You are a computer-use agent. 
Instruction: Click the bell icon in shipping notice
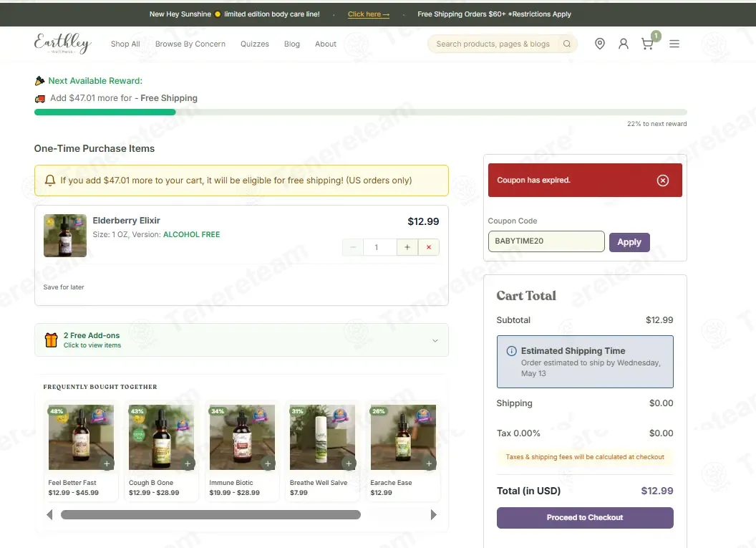pyautogui.click(x=49, y=181)
